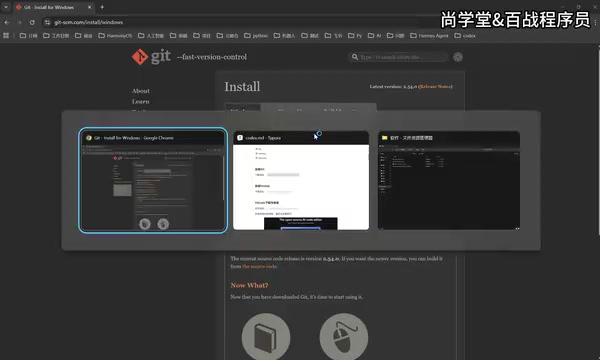Open the python bookmark folder

point(256,36)
